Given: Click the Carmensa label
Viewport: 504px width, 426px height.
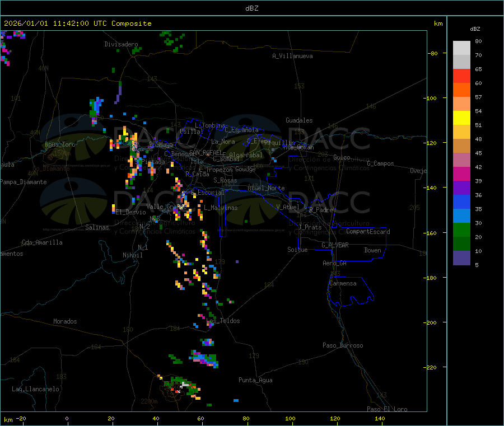Looking at the screenshot, I should tap(343, 283).
